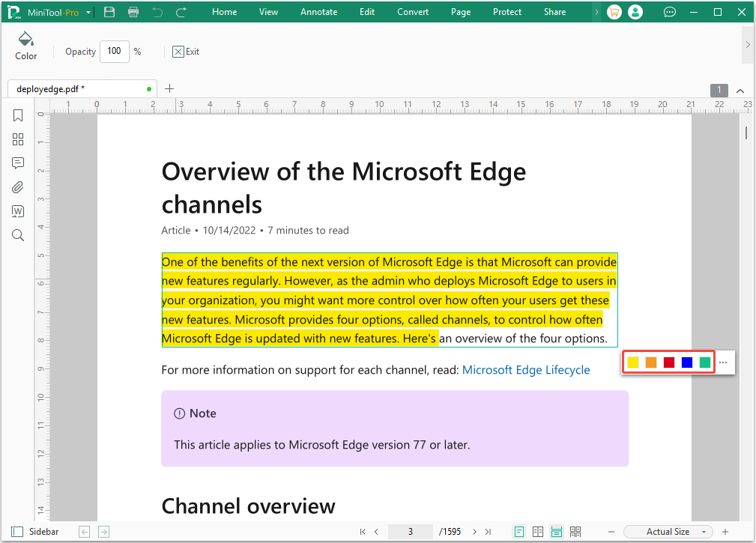Switch to single page view mode

point(518,531)
